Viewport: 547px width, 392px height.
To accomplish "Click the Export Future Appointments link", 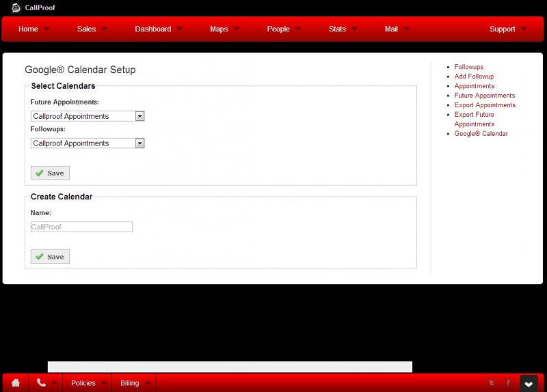I will pos(474,119).
